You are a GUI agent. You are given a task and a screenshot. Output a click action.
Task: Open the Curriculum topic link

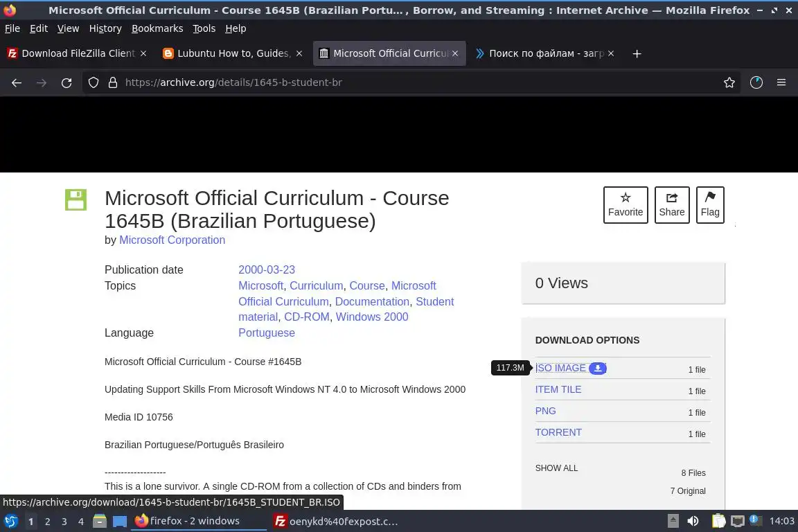pos(316,285)
